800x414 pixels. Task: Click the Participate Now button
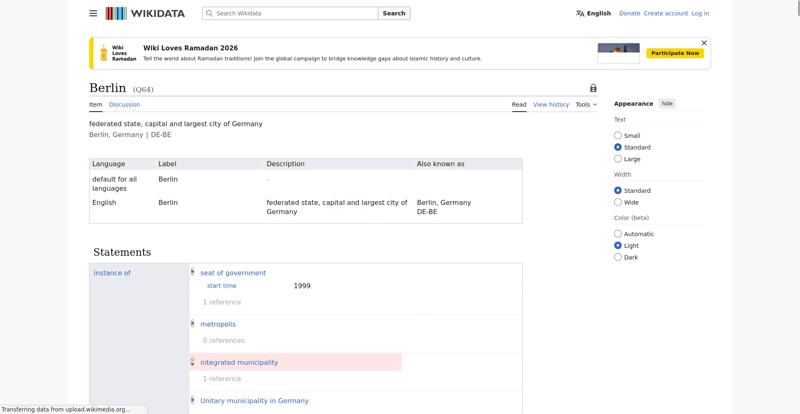675,53
